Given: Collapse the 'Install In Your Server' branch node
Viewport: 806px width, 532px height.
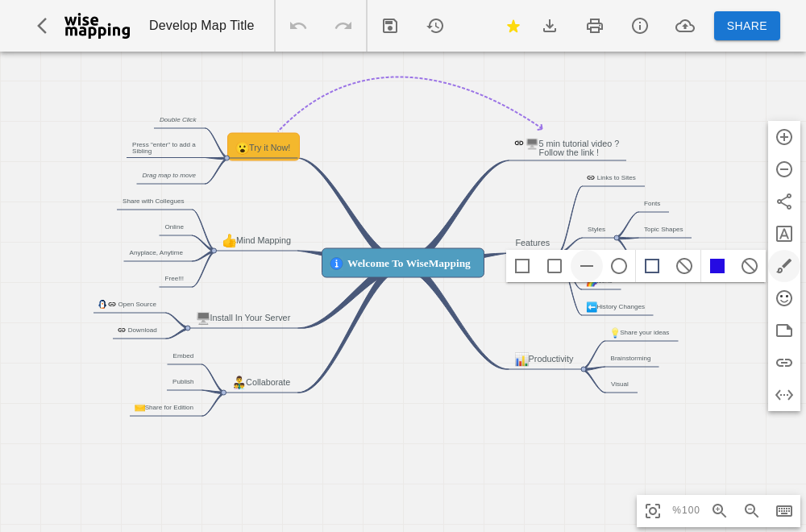Looking at the screenshot, I should (188, 328).
